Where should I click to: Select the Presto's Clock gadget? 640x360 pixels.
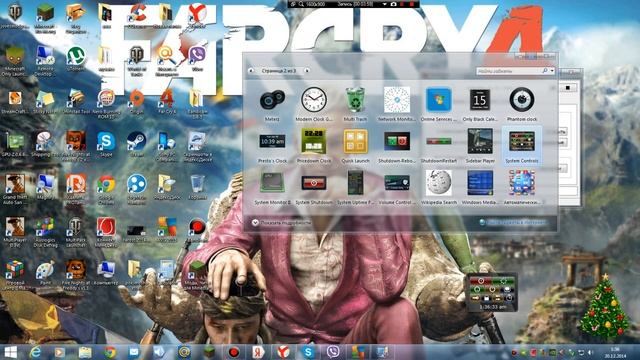(x=272, y=146)
